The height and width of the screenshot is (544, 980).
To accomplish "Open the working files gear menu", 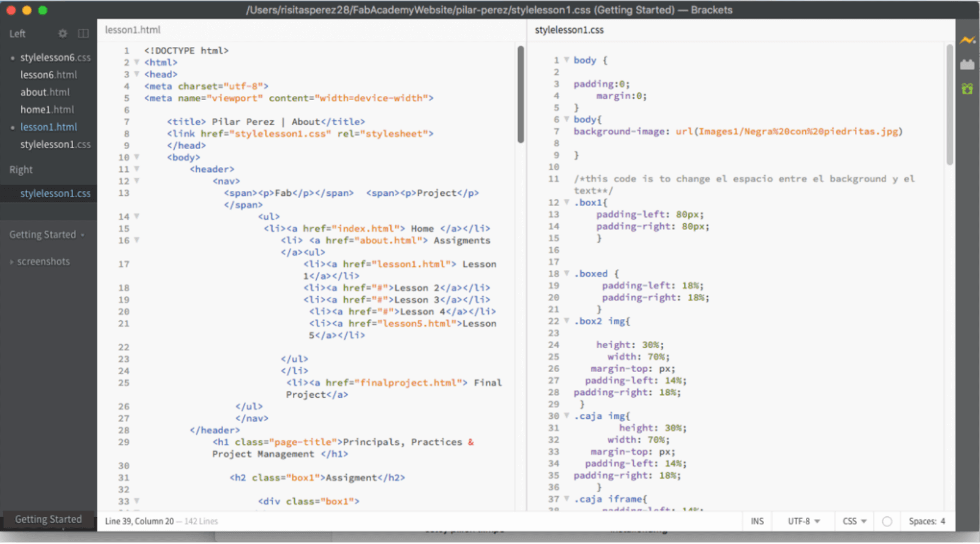I will tap(63, 34).
